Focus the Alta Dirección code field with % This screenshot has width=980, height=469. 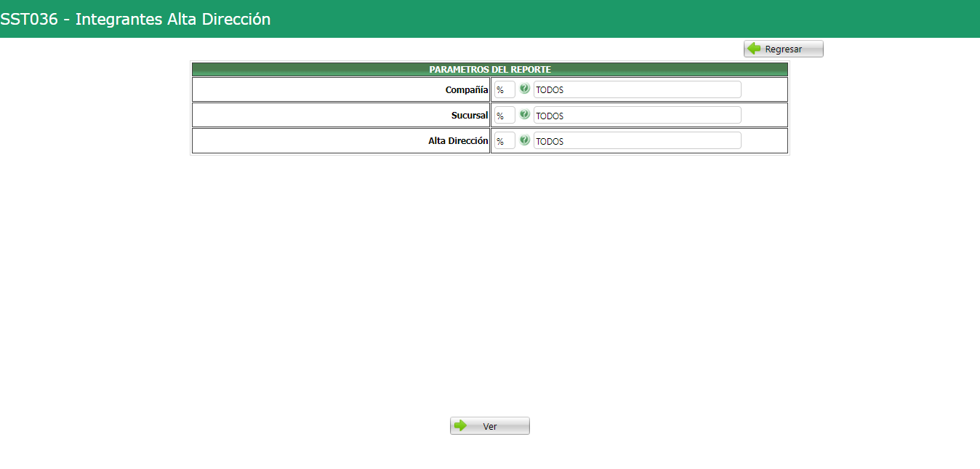click(505, 140)
